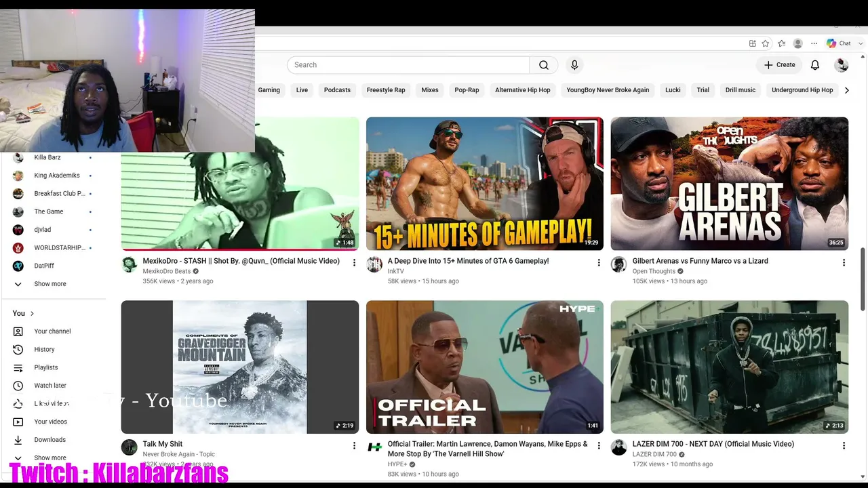The height and width of the screenshot is (488, 868).
Task: Open options menu for GTA 6 Gameplay video
Action: point(599,262)
